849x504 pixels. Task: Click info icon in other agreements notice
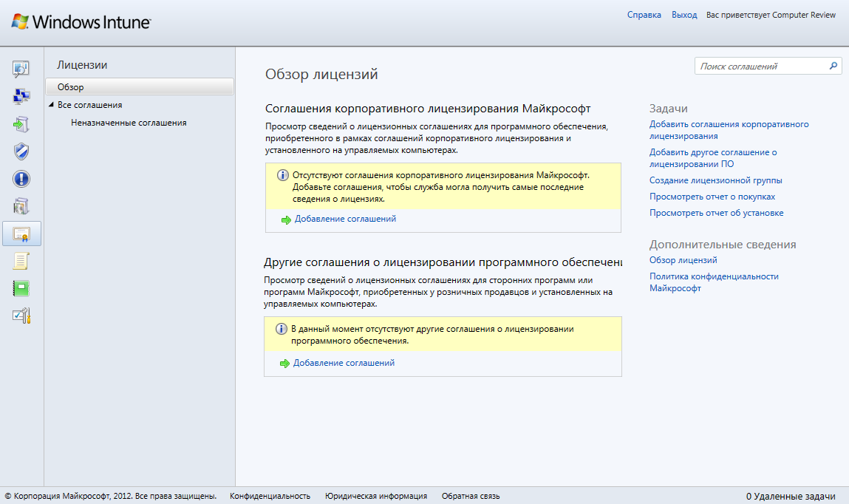(x=282, y=329)
